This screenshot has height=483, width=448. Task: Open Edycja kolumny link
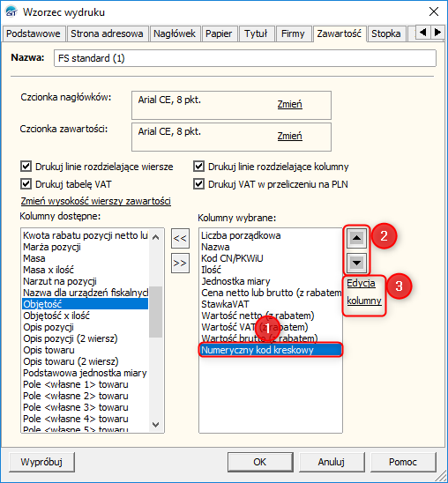pyautogui.click(x=364, y=292)
